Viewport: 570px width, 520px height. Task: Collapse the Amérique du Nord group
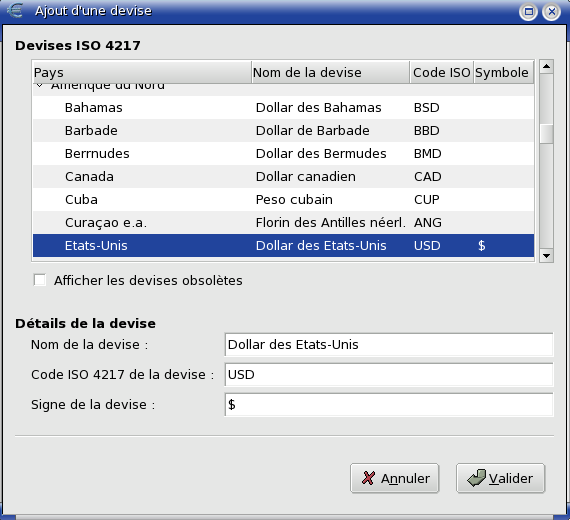tap(40, 86)
